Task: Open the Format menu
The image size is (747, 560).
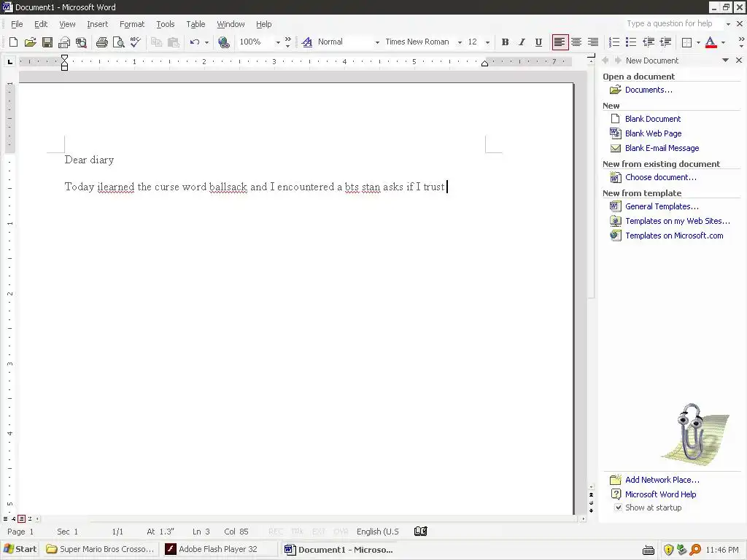Action: pos(132,24)
